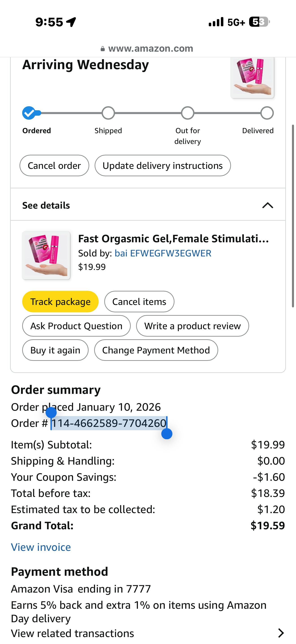The image size is (296, 644).
Task: Tap the battery indicator icon
Action: pyautogui.click(x=259, y=22)
